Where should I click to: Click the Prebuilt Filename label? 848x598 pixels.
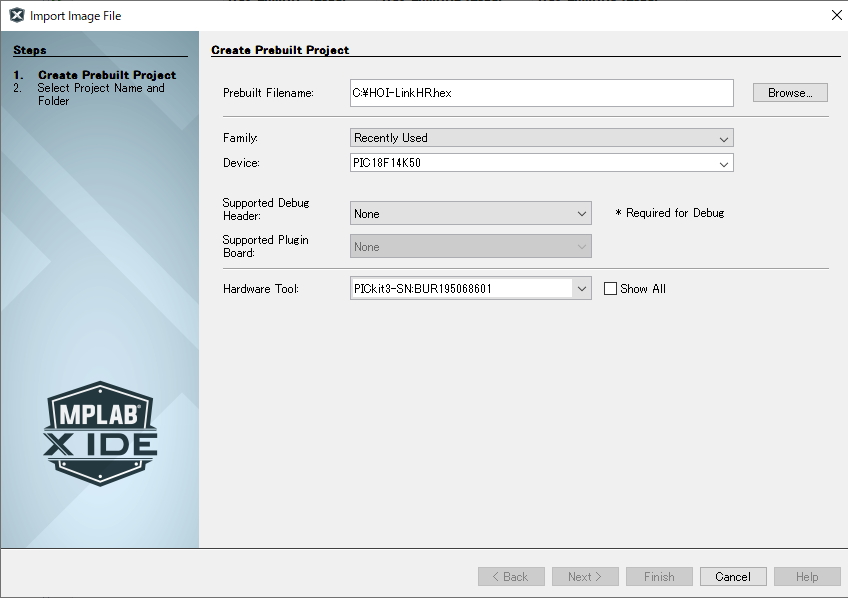(268, 93)
